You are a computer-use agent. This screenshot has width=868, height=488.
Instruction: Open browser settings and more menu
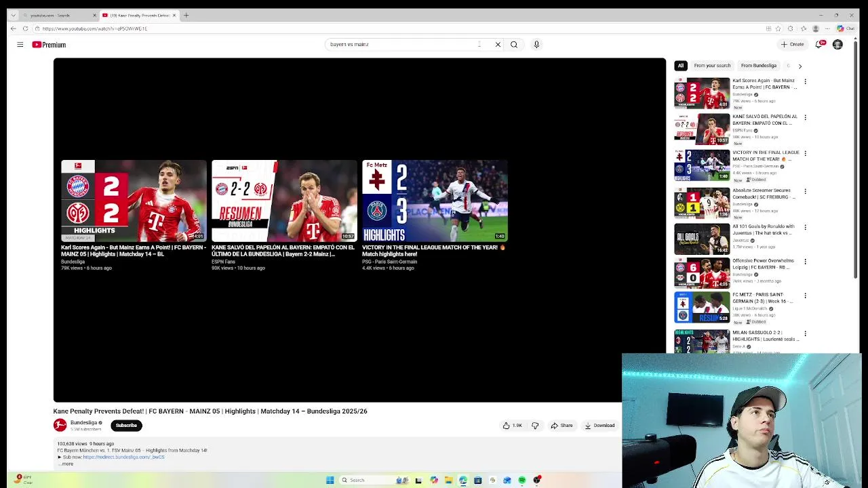[x=827, y=28]
